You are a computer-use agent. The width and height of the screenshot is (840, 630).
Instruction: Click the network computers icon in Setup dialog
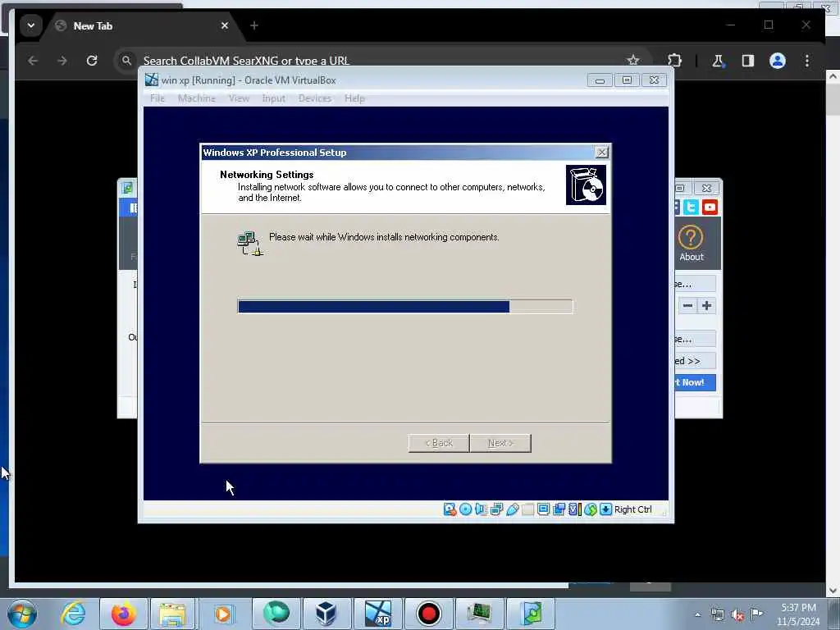point(250,243)
